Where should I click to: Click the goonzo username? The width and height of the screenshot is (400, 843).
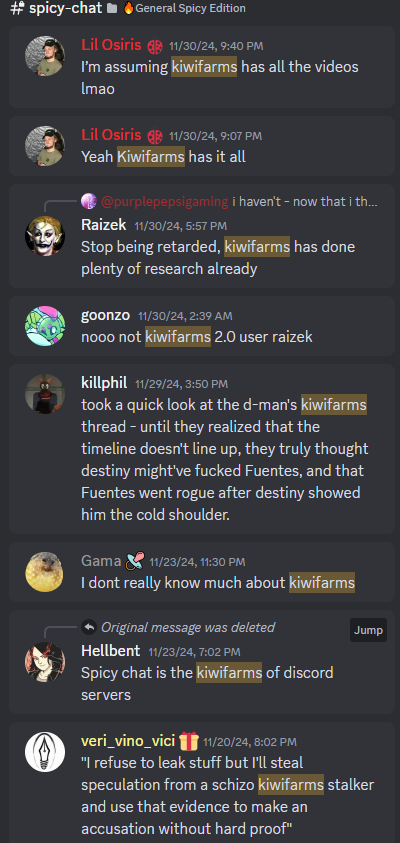(x=105, y=315)
